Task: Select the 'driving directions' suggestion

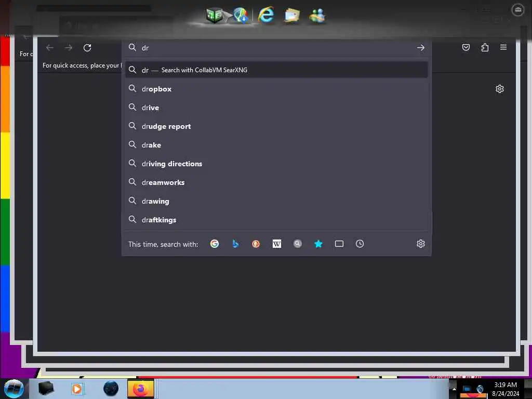Action: (276, 164)
